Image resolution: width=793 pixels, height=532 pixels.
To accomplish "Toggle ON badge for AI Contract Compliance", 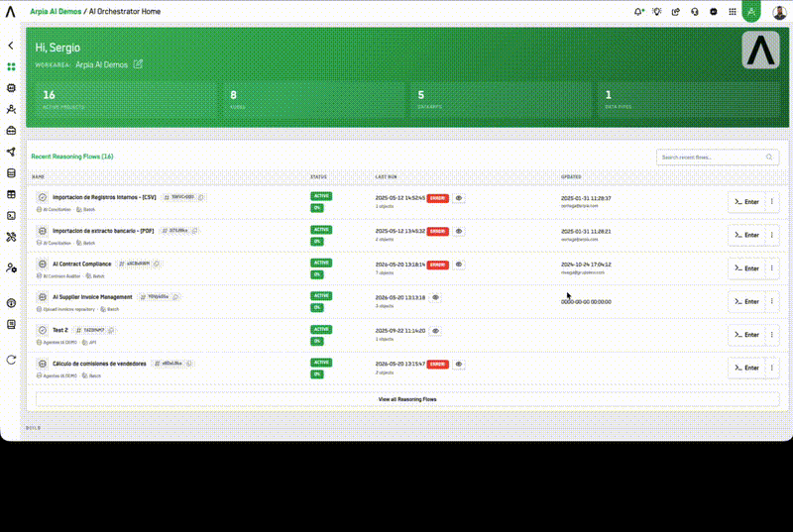I will (x=317, y=274).
